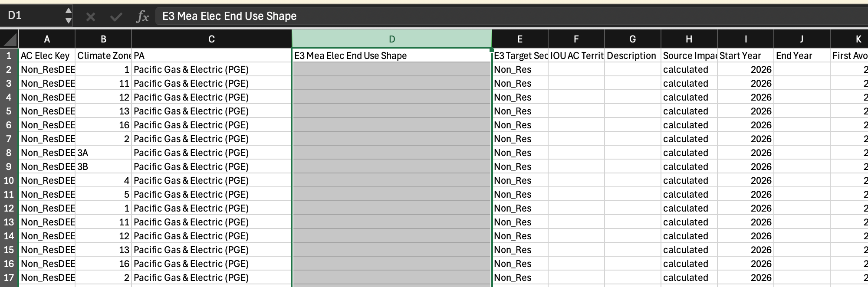Screen dimensions: 868x287
Task: Select row 8 header
Action: (9, 153)
